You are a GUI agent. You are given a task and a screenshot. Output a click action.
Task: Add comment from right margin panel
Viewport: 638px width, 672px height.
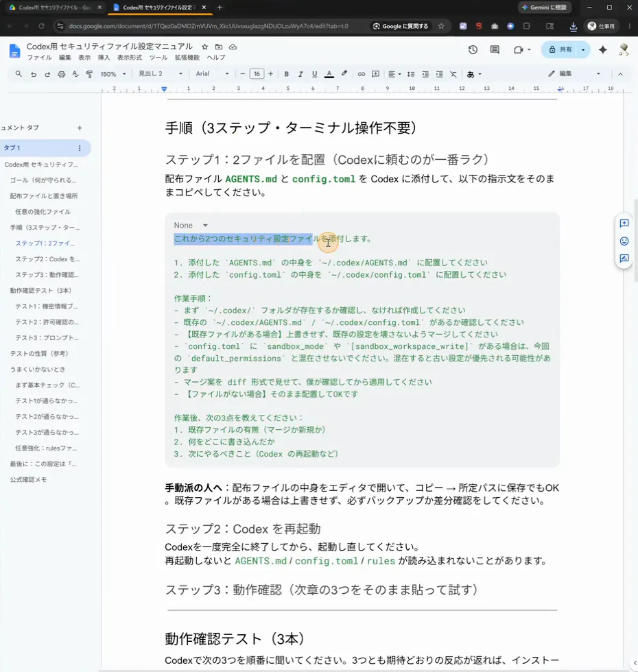pos(624,224)
